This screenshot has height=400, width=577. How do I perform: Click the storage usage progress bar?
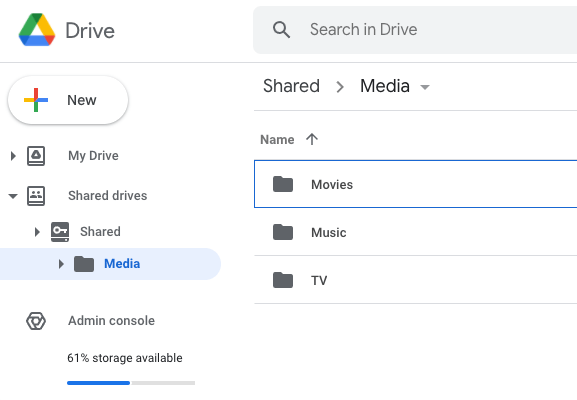(131, 383)
